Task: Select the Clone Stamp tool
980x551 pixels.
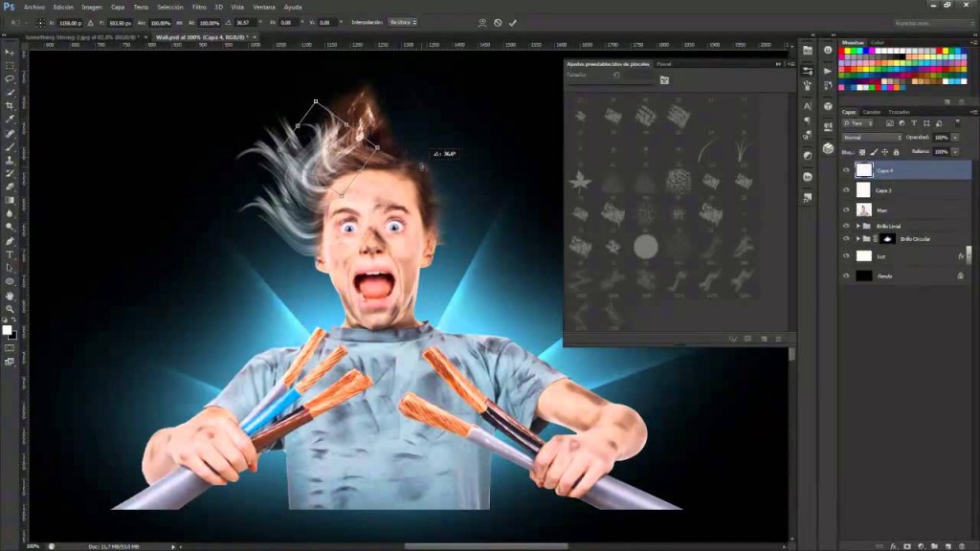Action: pyautogui.click(x=10, y=160)
